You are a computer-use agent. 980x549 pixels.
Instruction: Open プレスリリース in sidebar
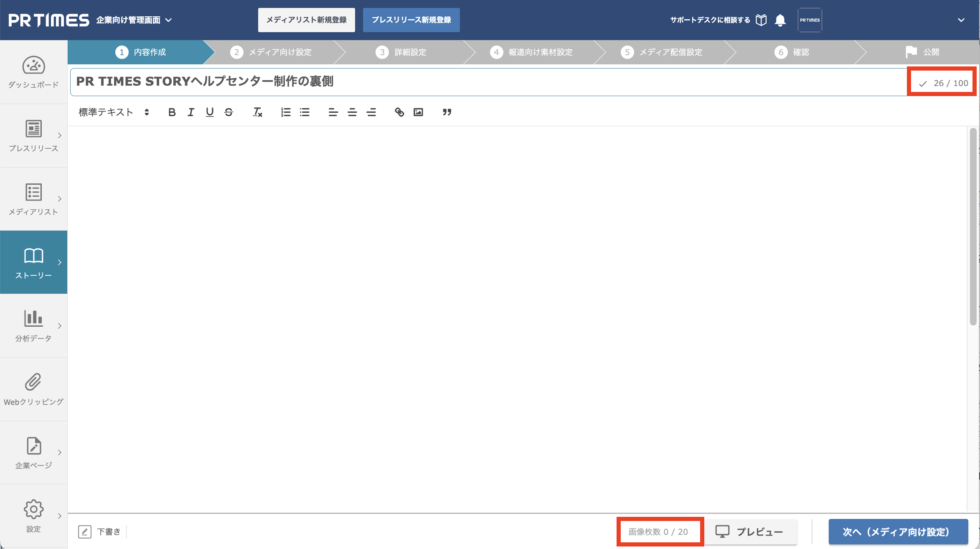(x=33, y=136)
